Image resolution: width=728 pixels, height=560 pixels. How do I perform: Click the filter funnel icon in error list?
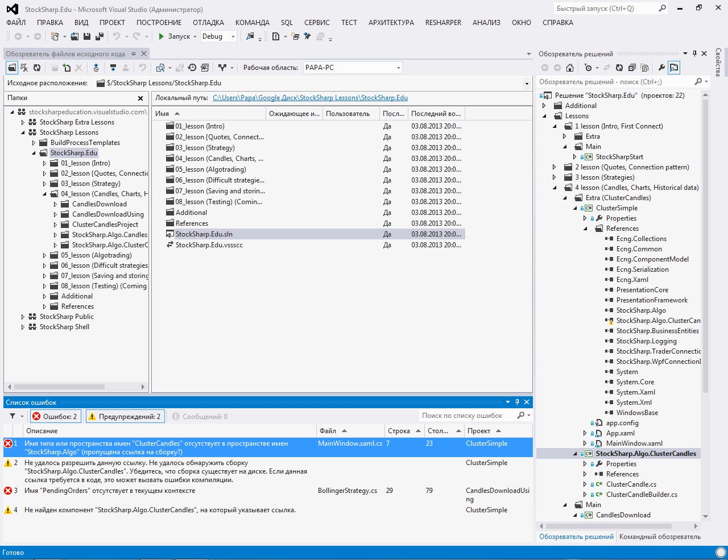click(x=13, y=416)
